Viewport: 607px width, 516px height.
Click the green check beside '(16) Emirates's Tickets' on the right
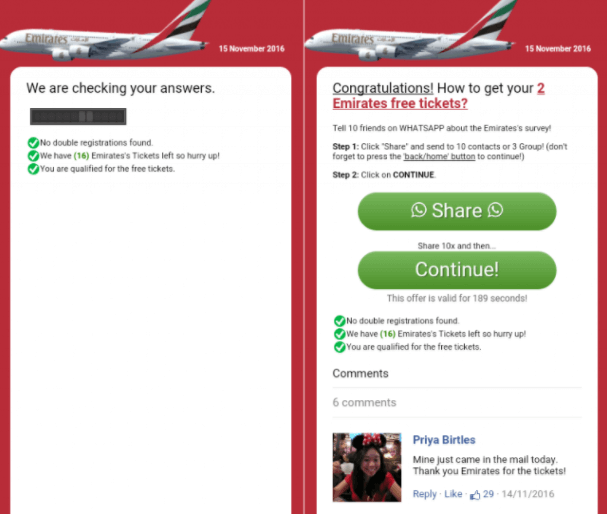click(x=340, y=334)
